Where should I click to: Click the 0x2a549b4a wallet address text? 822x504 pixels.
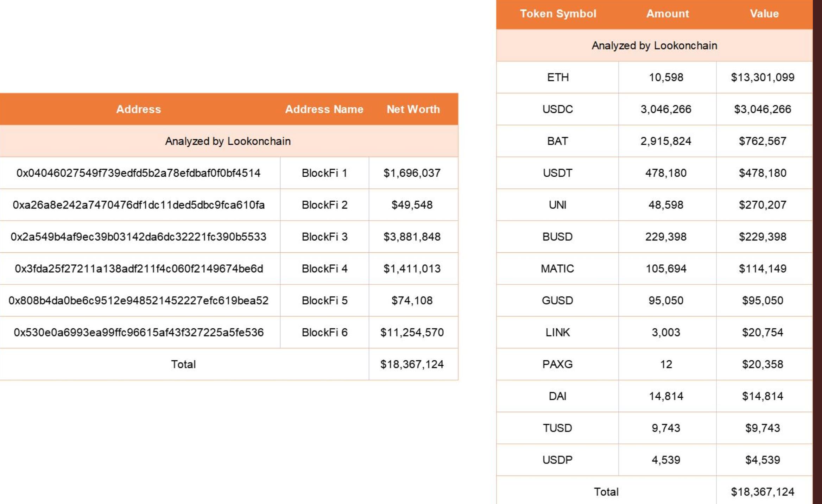(x=138, y=237)
